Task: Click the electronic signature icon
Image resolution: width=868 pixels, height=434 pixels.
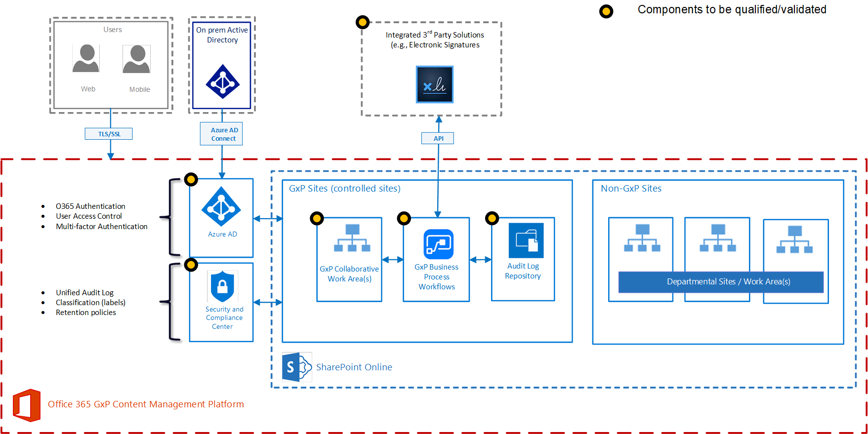Action: tap(435, 84)
